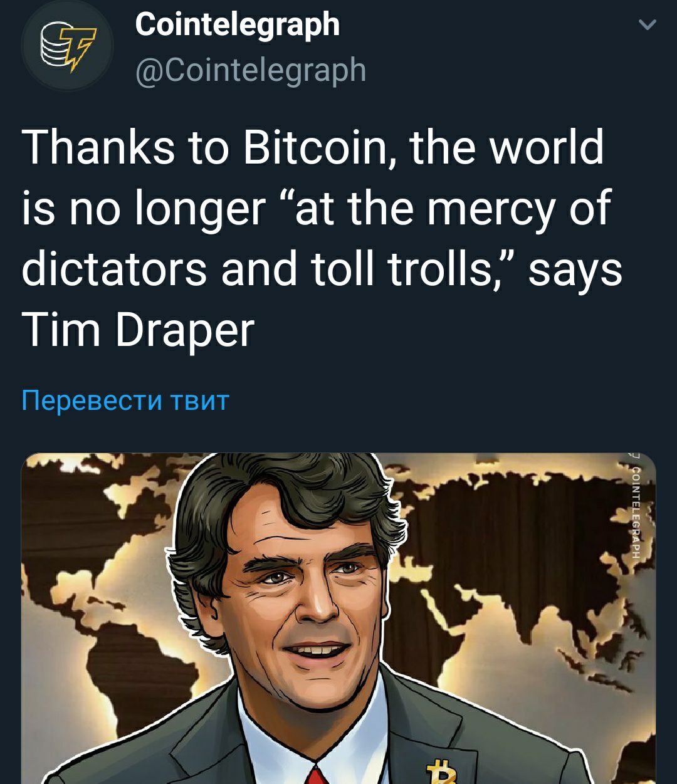Open the Cointelegraph profile avatar
677x784 pixels.
[67, 46]
